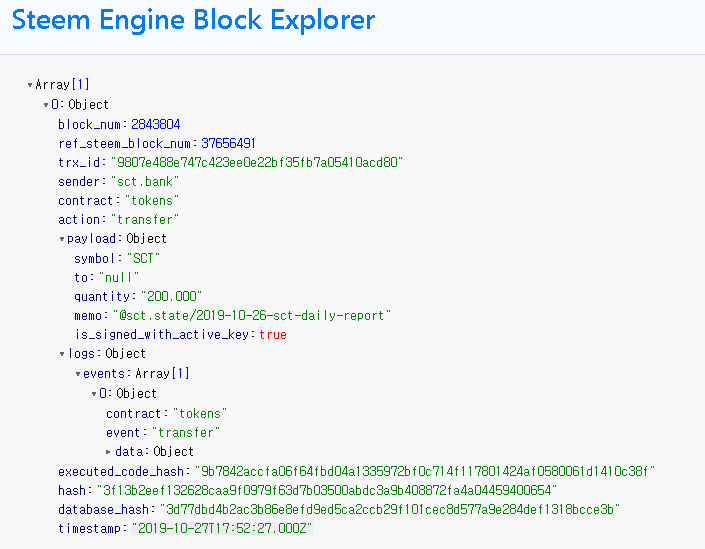Select the ref_steem_block_num value
The width and height of the screenshot is (705, 549).
pyautogui.click(x=228, y=143)
